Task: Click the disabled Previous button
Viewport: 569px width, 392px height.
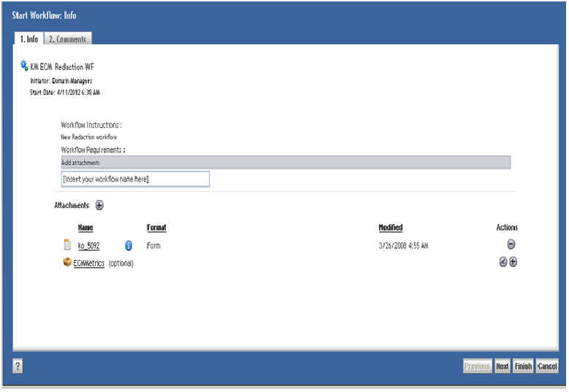Action: 478,366
